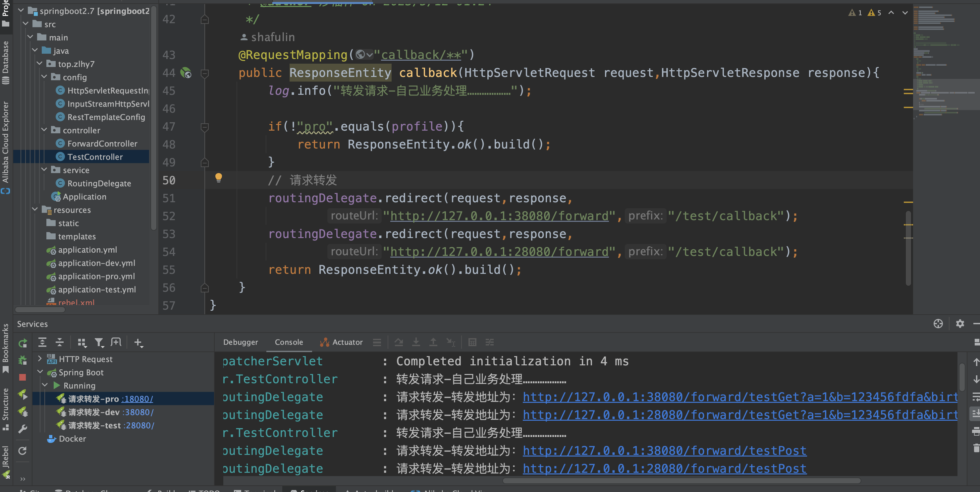This screenshot has width=980, height=492.
Task: Collapse the config package node
Action: pos(44,77)
